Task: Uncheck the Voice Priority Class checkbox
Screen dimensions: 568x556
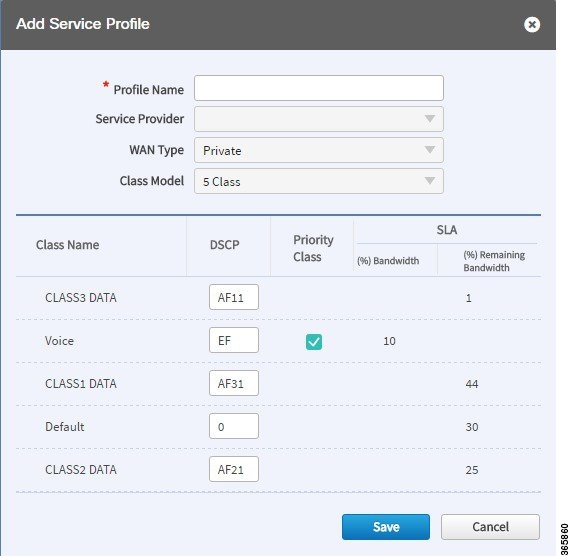Action: point(314,342)
